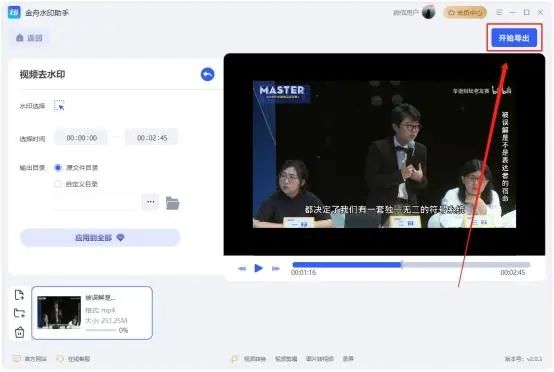Click the 视频剪辑 link in footer
Viewport: 554px width, 372px height.
click(x=286, y=359)
